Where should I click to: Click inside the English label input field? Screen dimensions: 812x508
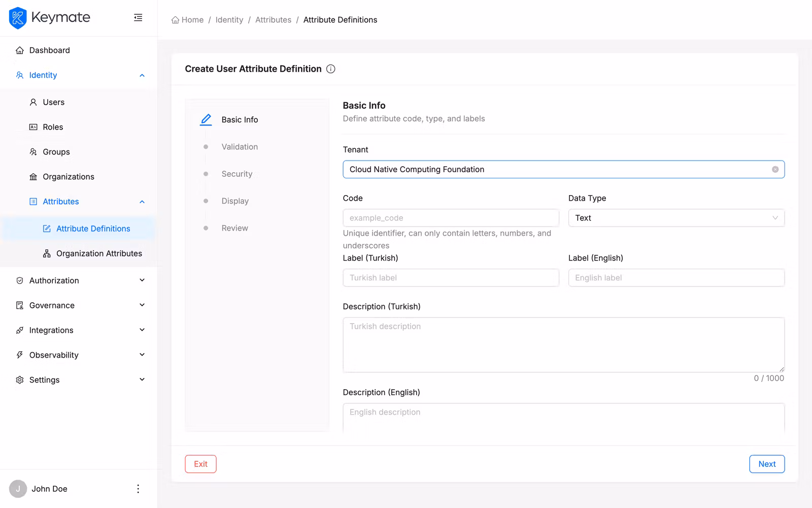pos(675,277)
